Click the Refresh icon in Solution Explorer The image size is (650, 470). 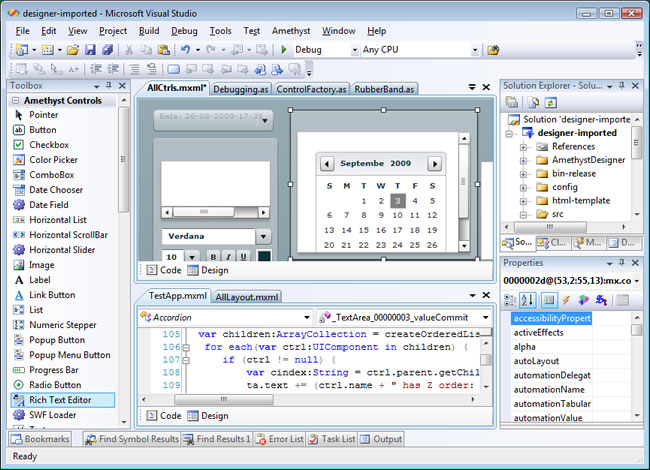pyautogui.click(x=550, y=102)
